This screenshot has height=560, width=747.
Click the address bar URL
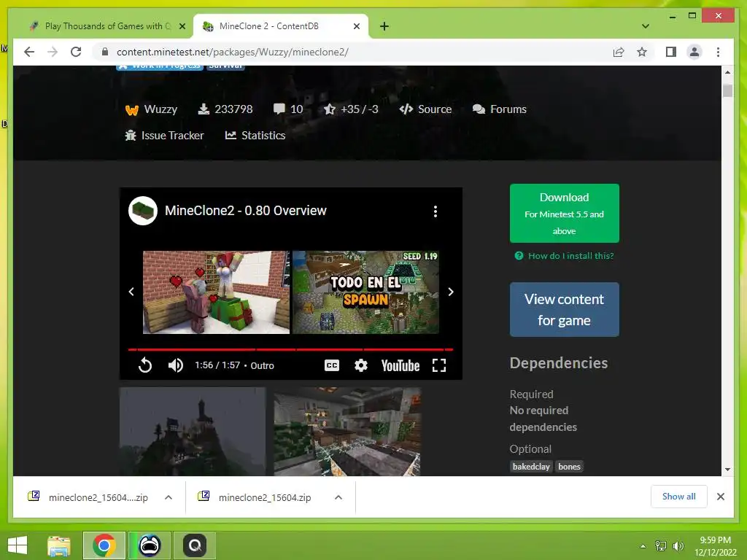tap(233, 52)
